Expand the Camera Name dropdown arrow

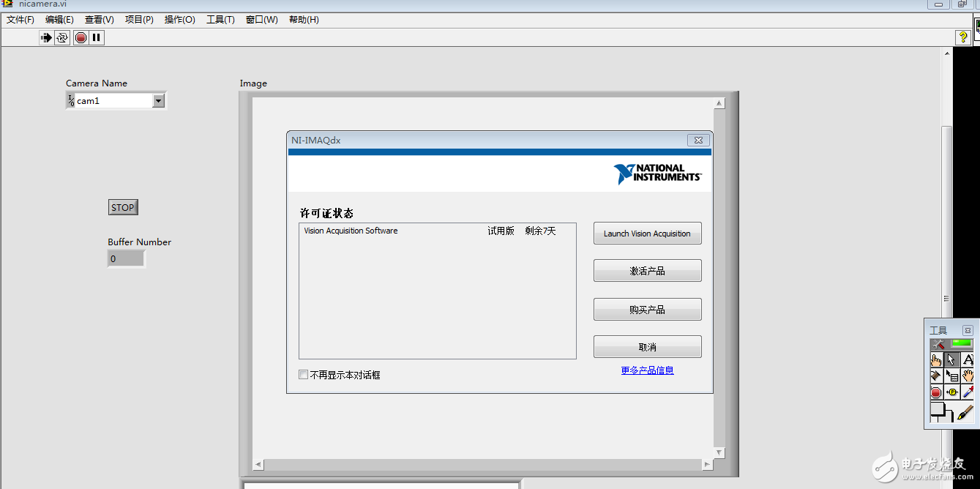pos(159,101)
